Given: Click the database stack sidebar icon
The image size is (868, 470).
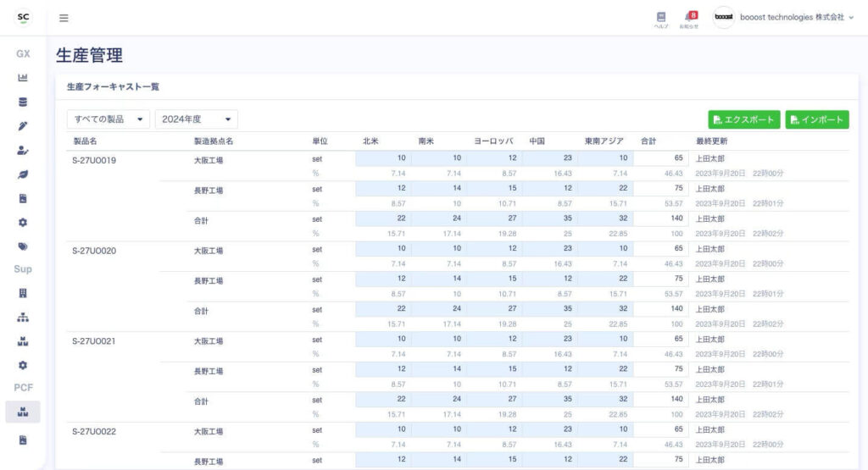Looking at the screenshot, I should click(x=23, y=102).
